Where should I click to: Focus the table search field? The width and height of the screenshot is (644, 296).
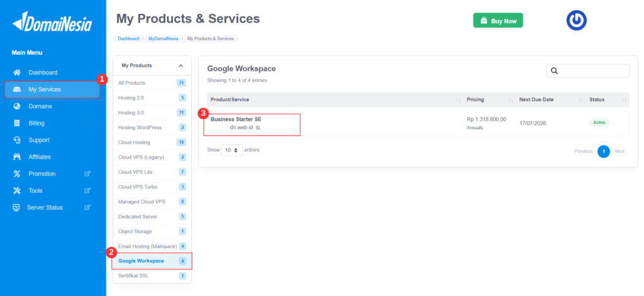point(588,71)
